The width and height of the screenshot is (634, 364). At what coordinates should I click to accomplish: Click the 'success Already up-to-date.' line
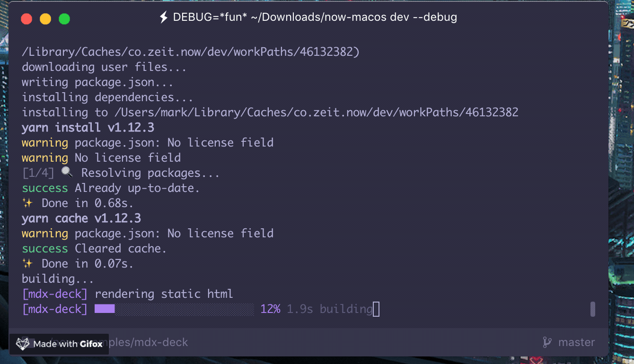pos(111,188)
